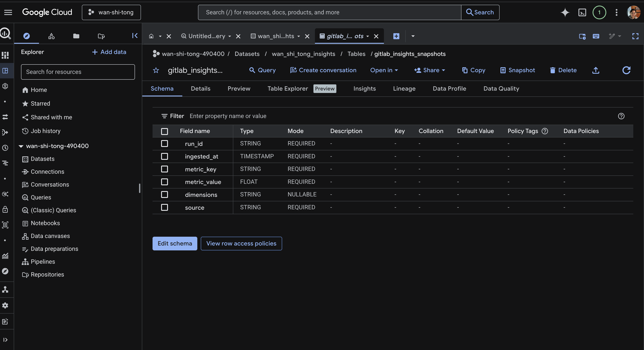Collapse the Explorer panel
Image resolution: width=644 pixels, height=350 pixels.
[135, 36]
